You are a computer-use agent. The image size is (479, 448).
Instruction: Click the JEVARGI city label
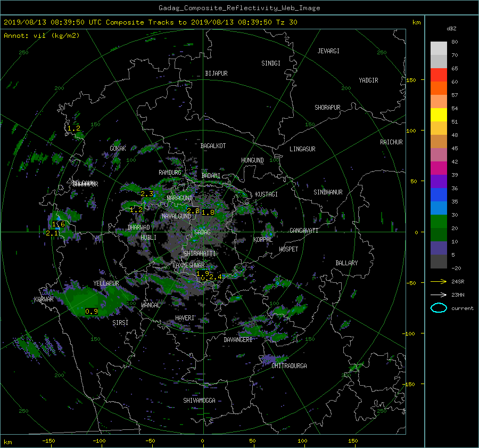pyautogui.click(x=328, y=51)
